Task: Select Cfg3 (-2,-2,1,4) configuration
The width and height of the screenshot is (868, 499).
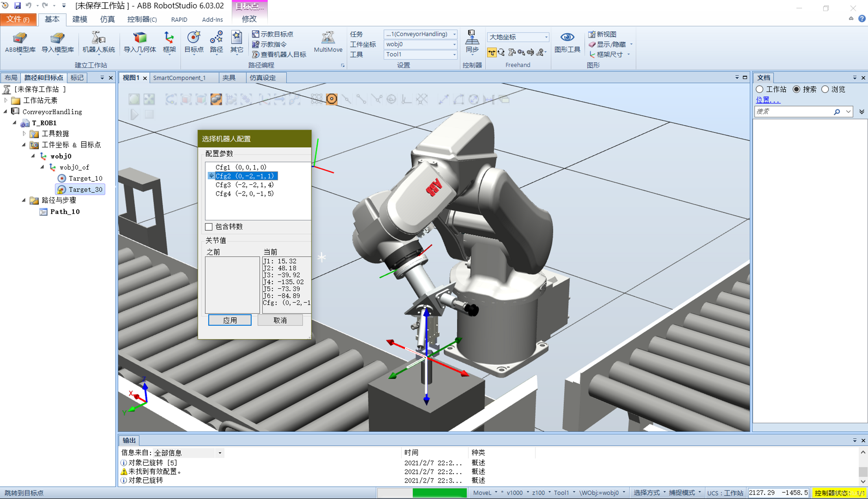Action: tap(244, 185)
